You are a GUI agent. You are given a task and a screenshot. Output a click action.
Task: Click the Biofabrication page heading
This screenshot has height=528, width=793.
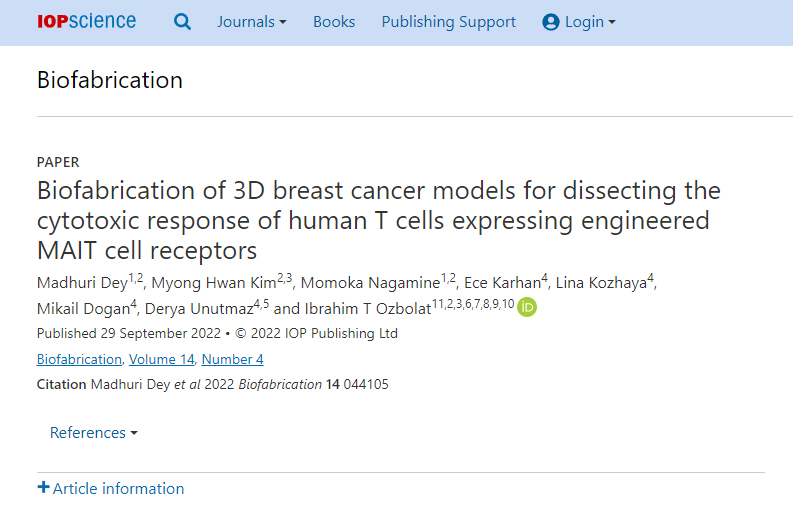coord(110,80)
